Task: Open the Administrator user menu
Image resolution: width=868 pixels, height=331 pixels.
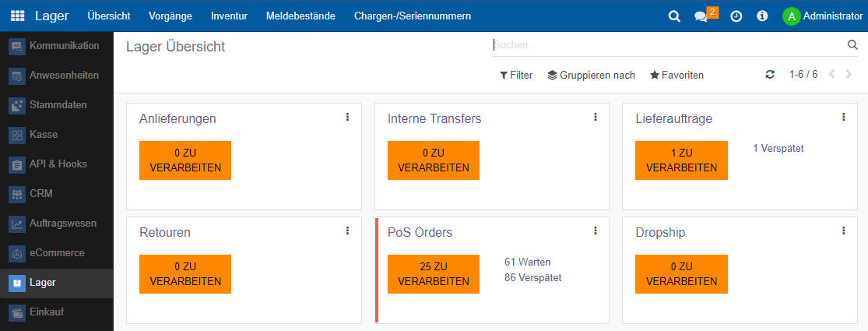Action: (x=822, y=16)
